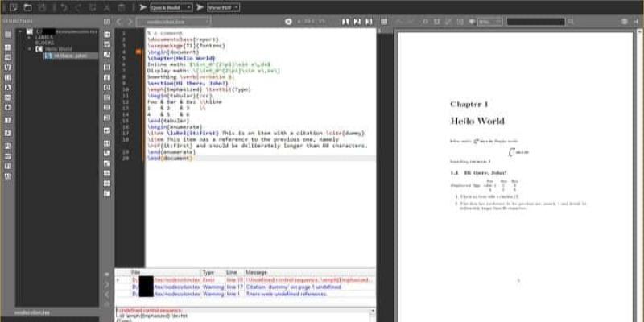The width and height of the screenshot is (644, 322).
Task: Run the Quick Build arrow button
Action: 142,6
